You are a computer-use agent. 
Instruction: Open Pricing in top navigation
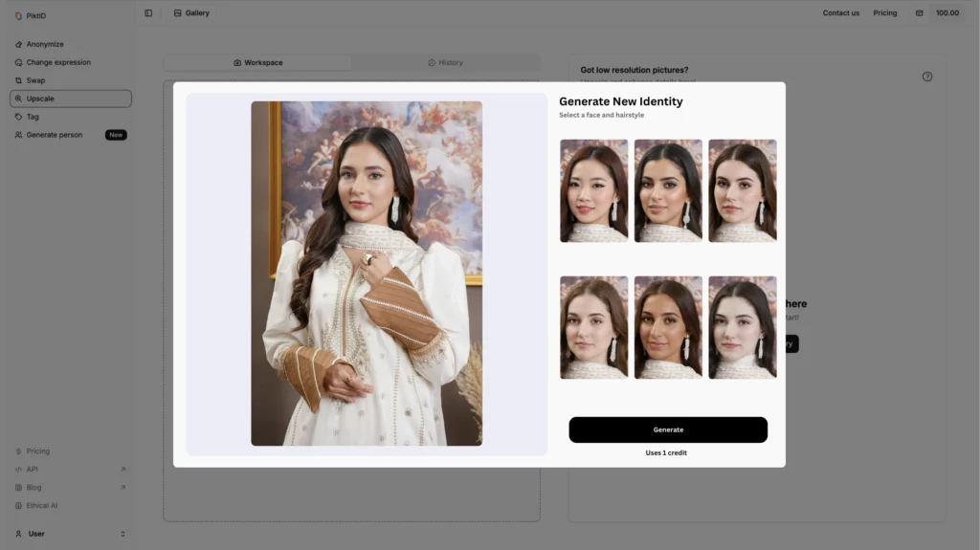pos(884,13)
